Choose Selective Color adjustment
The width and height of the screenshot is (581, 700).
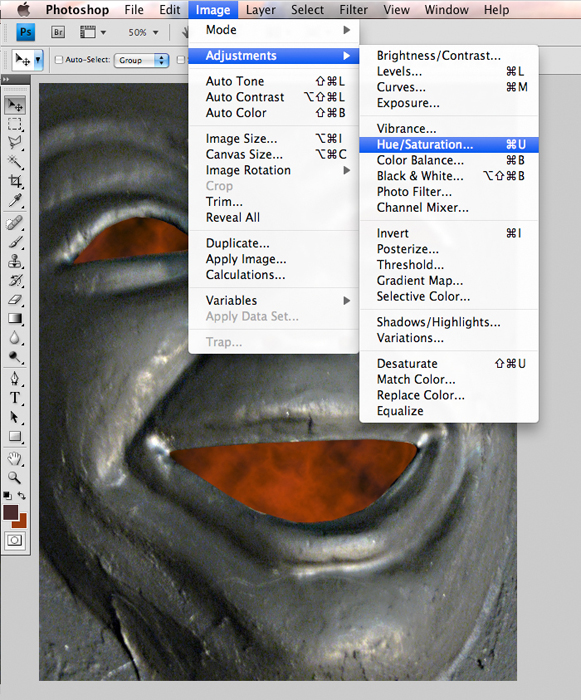(449, 296)
